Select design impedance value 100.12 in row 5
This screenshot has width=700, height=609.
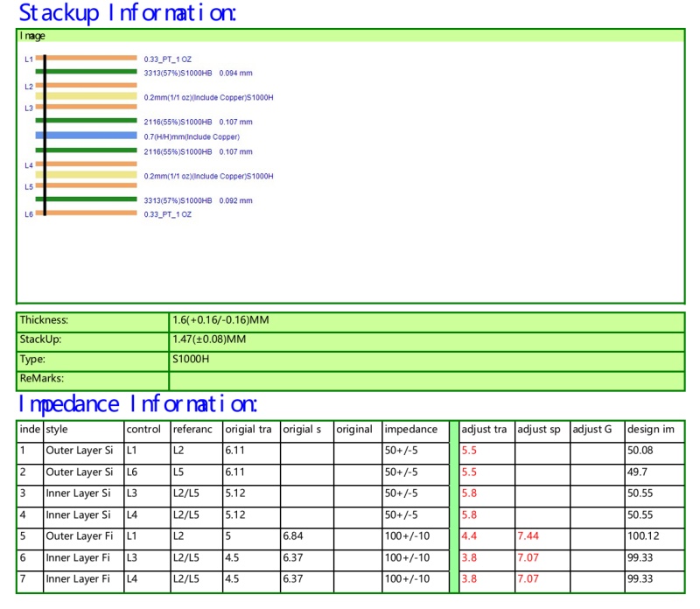tap(653, 536)
